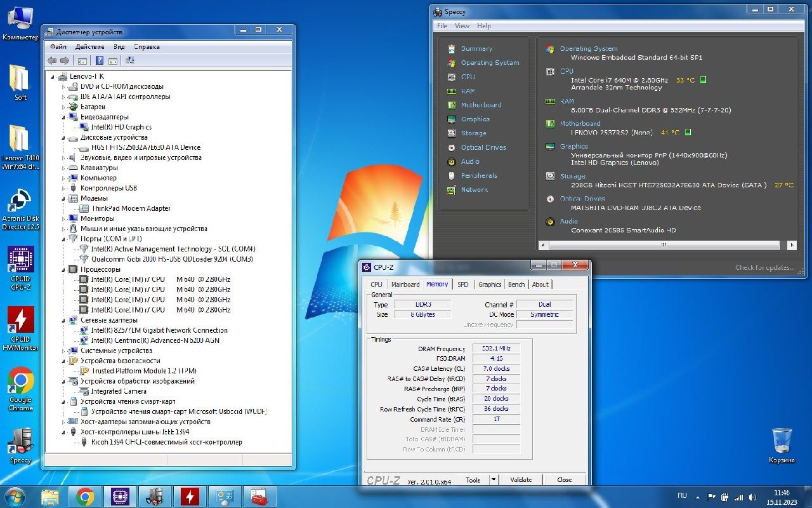The height and width of the screenshot is (508, 812).
Task: Collapse Видеоадаптеры node in device tree
Action: (63, 117)
